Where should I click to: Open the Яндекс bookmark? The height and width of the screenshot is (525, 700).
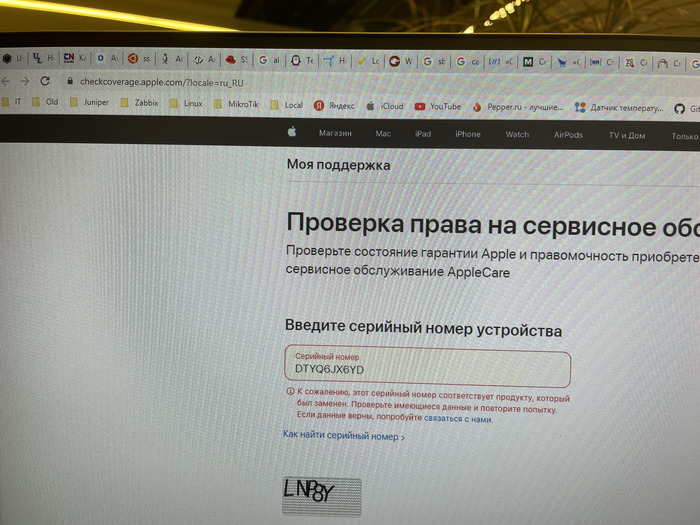click(x=334, y=106)
